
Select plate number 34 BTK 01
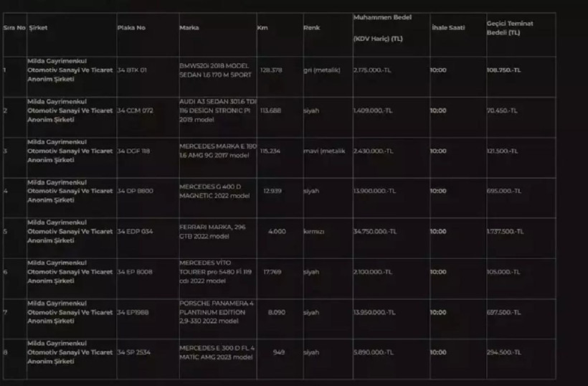[132, 70]
